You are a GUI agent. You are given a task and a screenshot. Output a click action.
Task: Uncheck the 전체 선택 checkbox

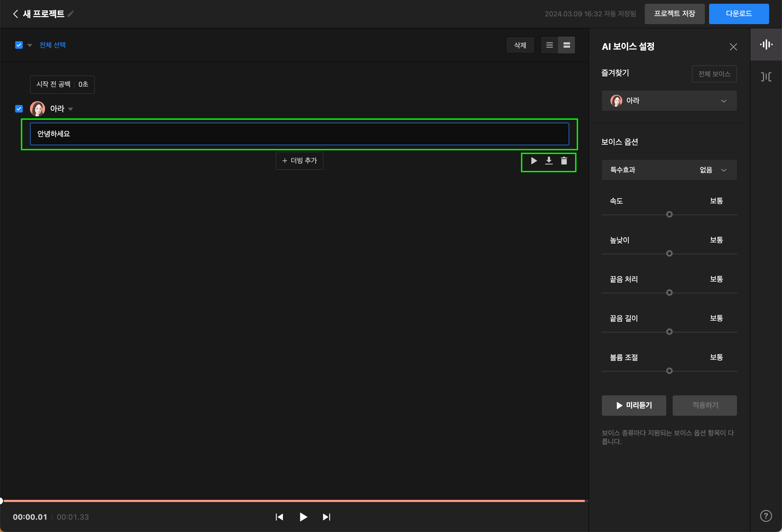point(19,45)
